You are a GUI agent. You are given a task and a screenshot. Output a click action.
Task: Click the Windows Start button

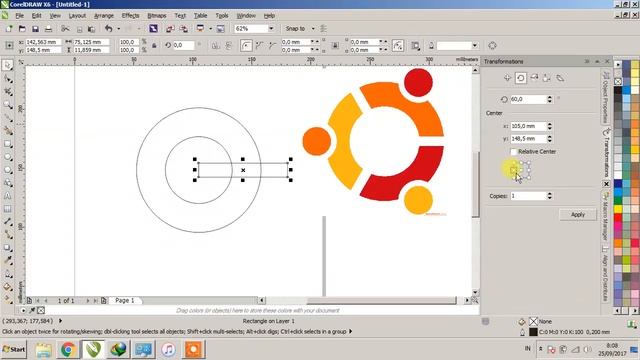coord(13,349)
